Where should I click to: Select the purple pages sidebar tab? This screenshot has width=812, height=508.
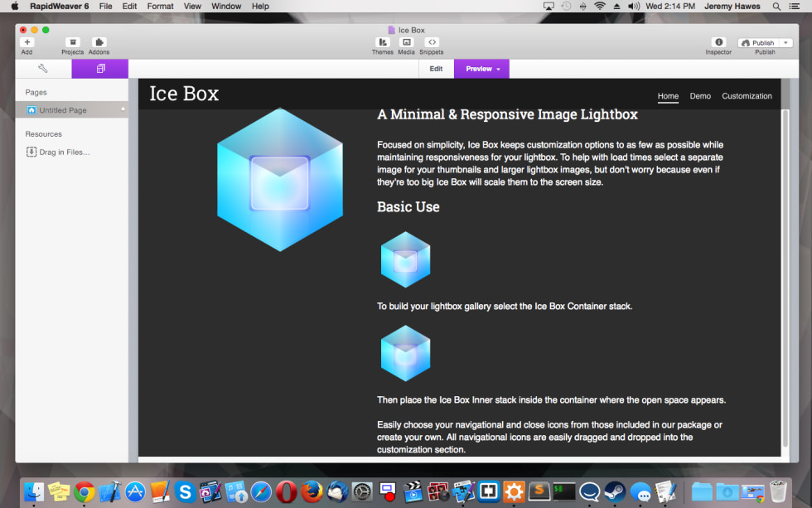pyautogui.click(x=100, y=68)
